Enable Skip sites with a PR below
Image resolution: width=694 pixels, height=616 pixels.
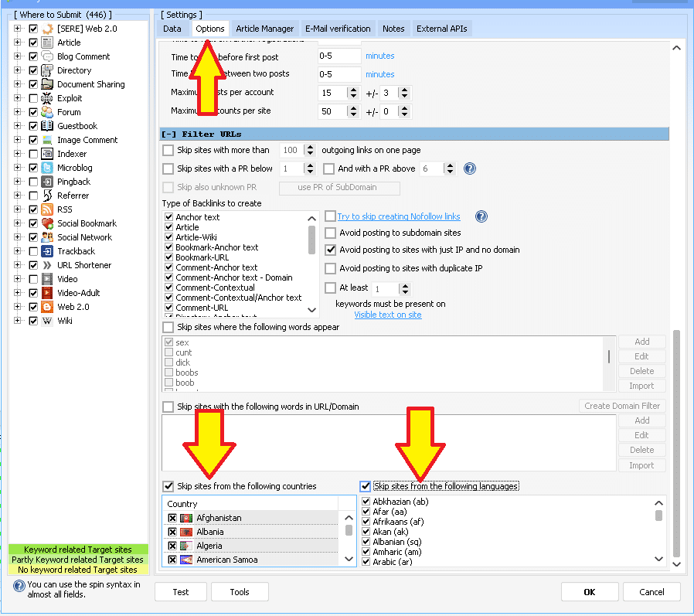click(x=168, y=168)
